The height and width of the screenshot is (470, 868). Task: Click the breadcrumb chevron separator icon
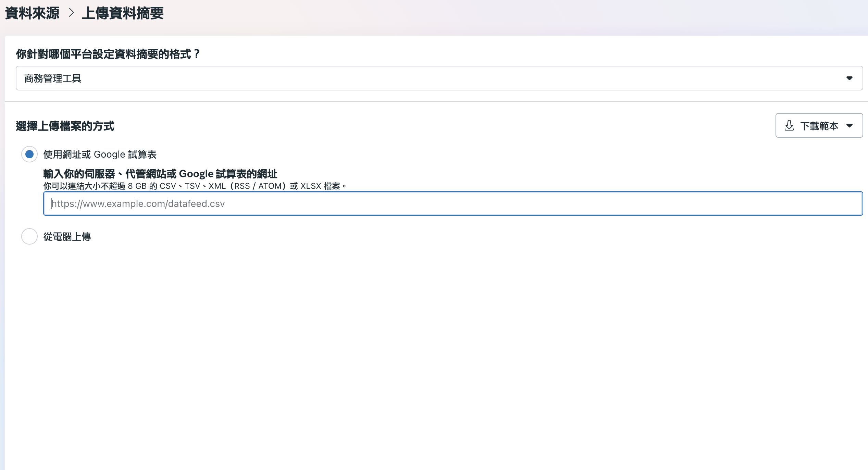point(71,13)
